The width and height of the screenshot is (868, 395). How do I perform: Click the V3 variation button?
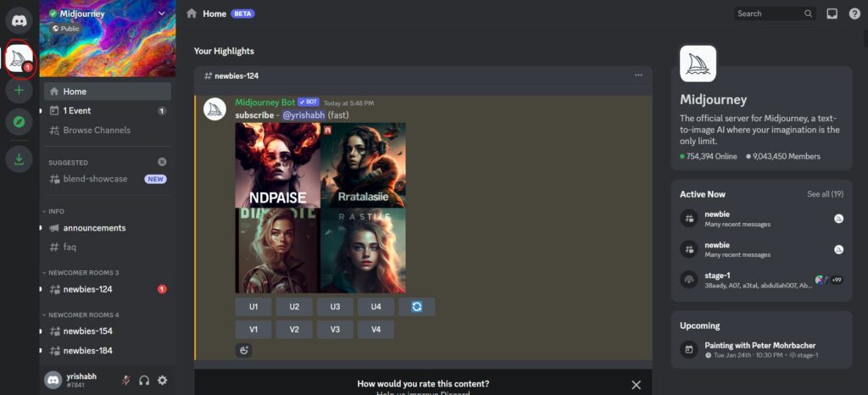335,329
